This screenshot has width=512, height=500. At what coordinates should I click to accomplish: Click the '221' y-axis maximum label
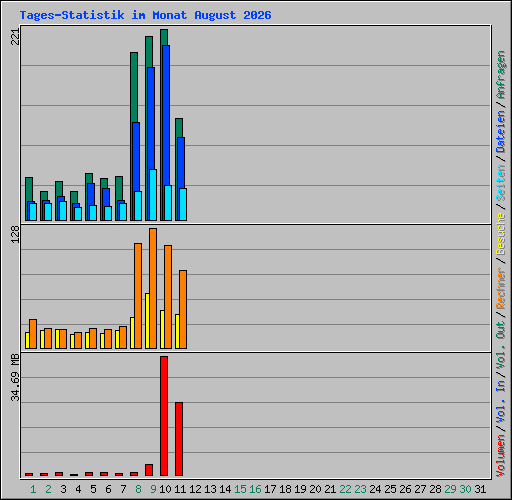pos(15,37)
